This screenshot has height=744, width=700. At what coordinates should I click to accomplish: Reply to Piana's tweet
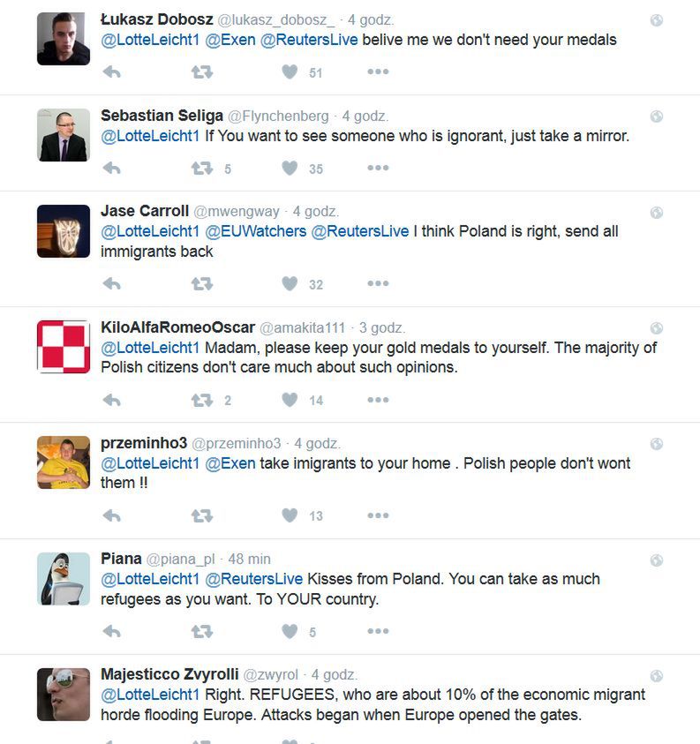112,631
